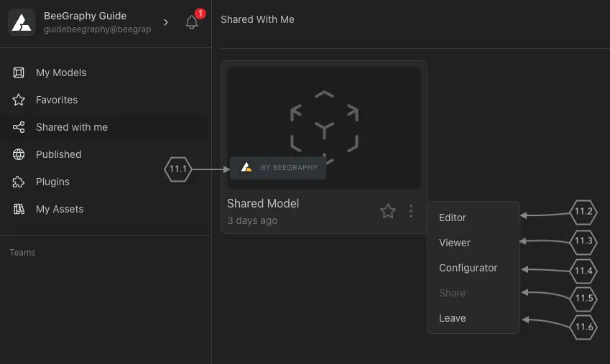Click the BeeGraphy logo in the sidebar header

click(x=22, y=22)
